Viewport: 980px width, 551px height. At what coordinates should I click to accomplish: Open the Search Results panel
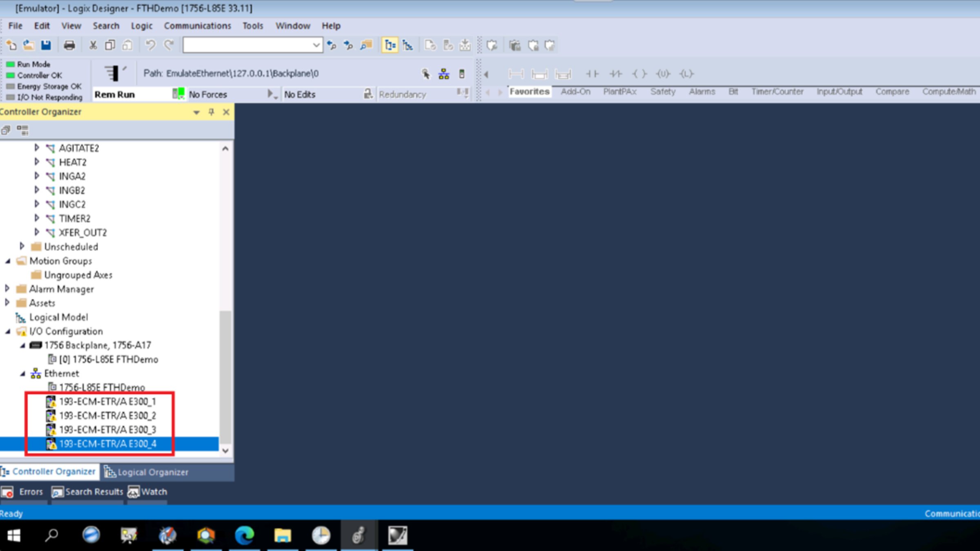87,492
